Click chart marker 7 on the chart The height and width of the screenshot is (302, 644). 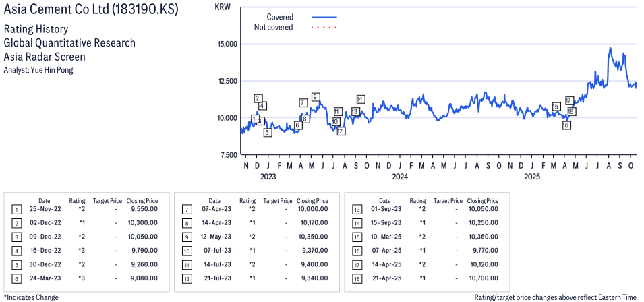point(303,102)
